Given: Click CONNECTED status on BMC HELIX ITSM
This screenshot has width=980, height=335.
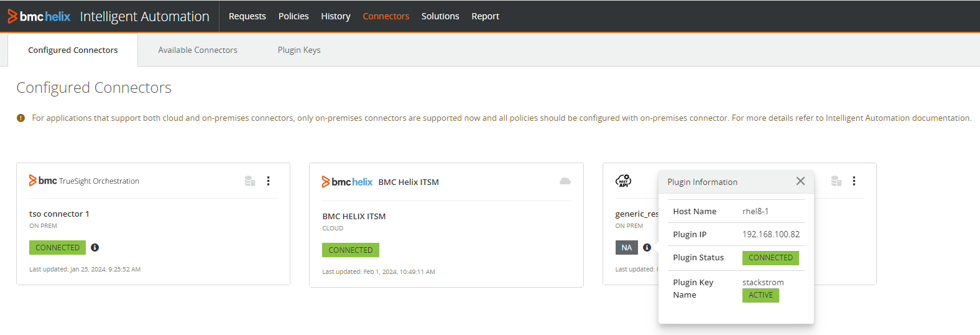Looking at the screenshot, I should pyautogui.click(x=351, y=250).
